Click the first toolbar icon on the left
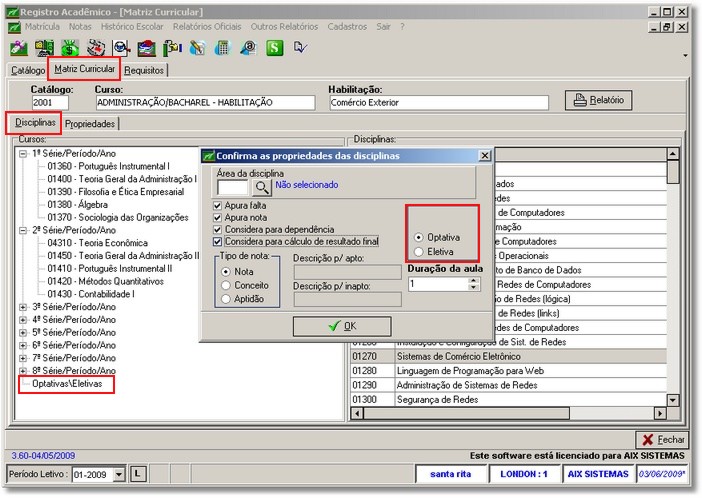This screenshot has width=702, height=498. click(x=19, y=47)
